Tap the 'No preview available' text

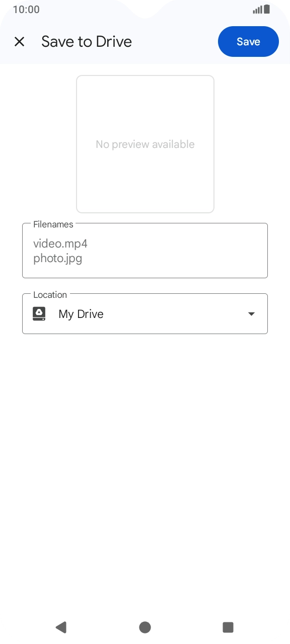pos(145,144)
